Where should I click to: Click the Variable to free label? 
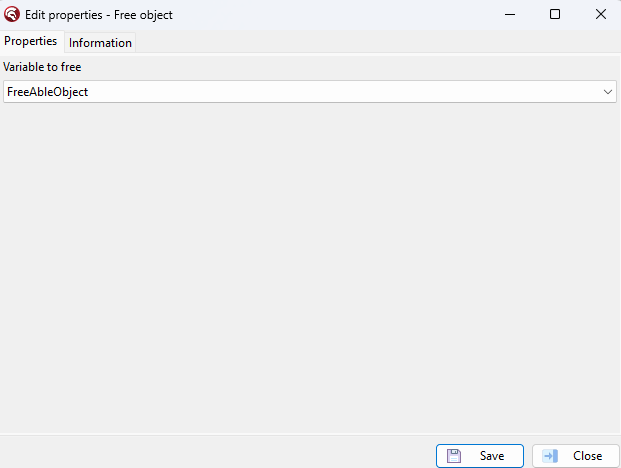click(x=42, y=67)
